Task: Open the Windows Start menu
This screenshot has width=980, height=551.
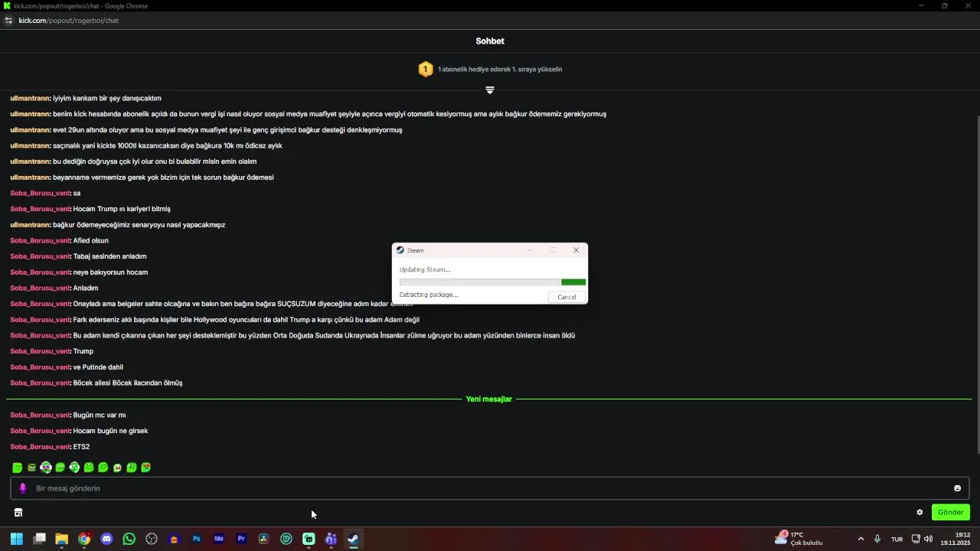Action: [16, 539]
